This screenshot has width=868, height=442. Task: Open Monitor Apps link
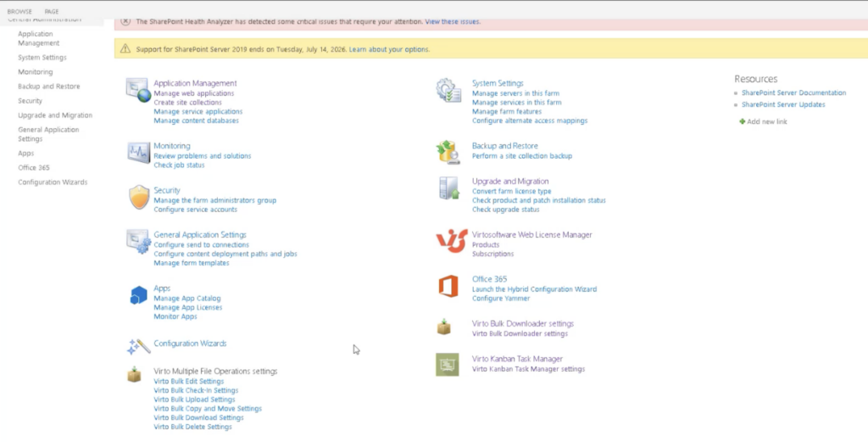175,316
